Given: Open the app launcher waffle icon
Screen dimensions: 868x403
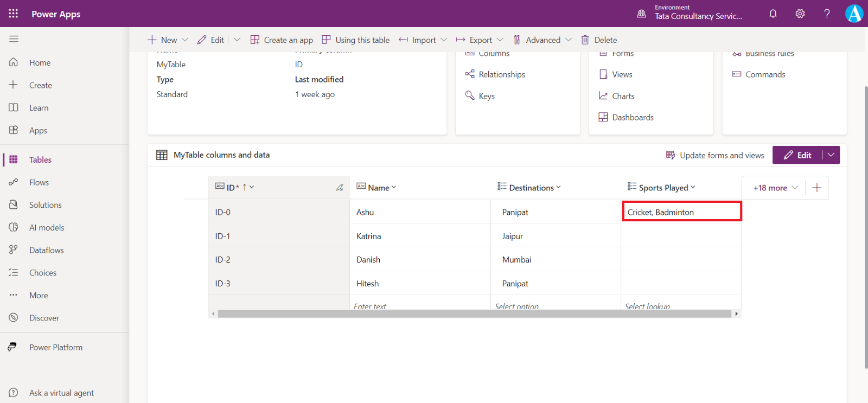Looking at the screenshot, I should 14,14.
